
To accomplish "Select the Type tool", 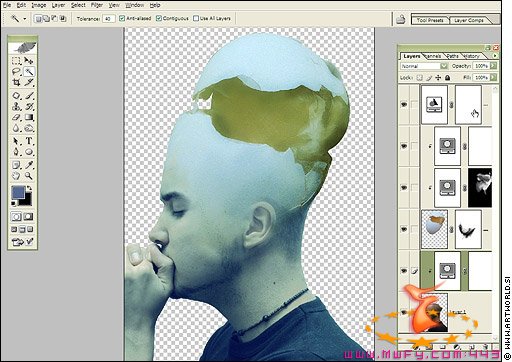I will [x=29, y=141].
